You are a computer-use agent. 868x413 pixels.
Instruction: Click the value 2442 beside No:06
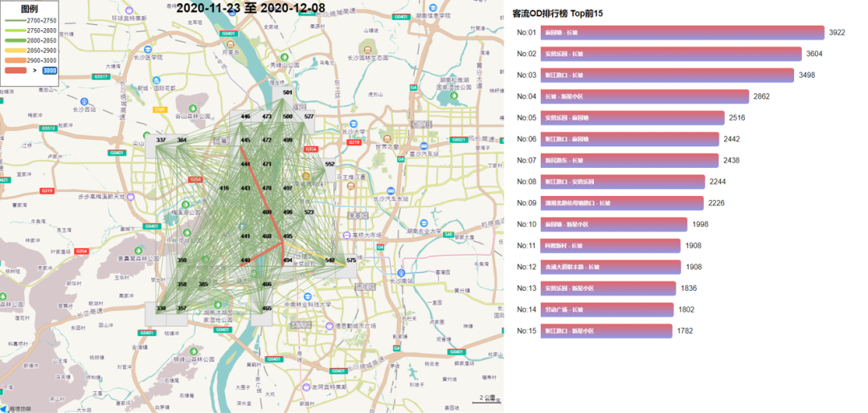731,139
